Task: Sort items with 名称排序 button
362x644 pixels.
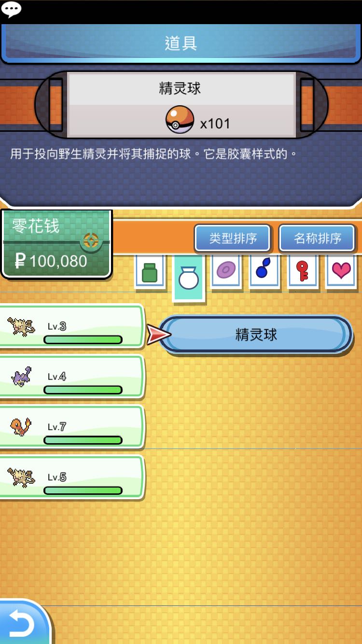Action: click(317, 238)
